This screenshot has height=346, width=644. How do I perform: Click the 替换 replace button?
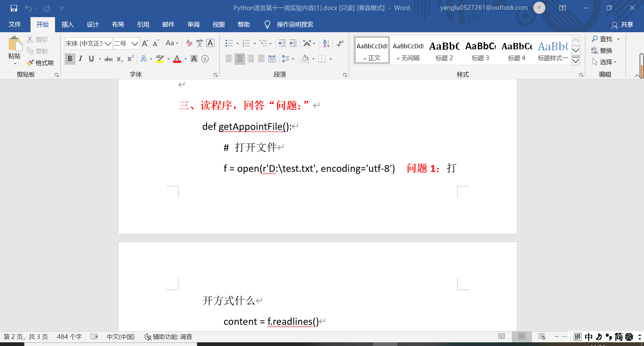602,51
